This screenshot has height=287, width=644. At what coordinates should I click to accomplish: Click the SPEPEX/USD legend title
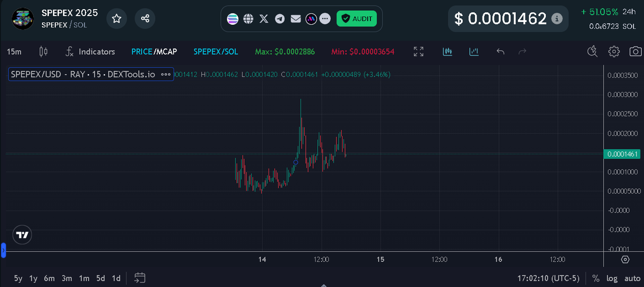83,74
